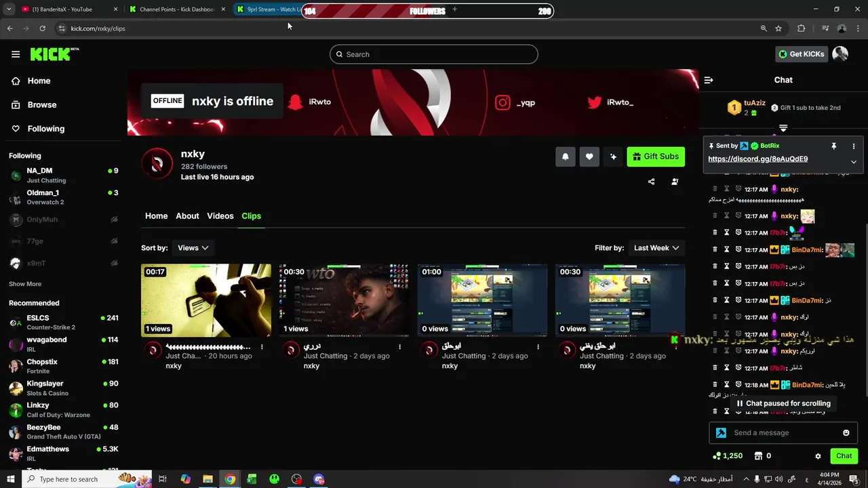
Task: Ban l7b7r using shield icon on first دز بس message
Action: (x=738, y=267)
